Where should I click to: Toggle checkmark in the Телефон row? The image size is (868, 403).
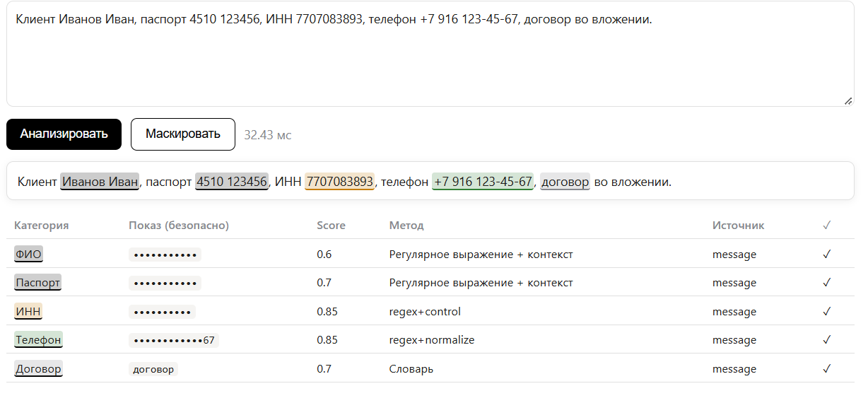click(x=827, y=339)
